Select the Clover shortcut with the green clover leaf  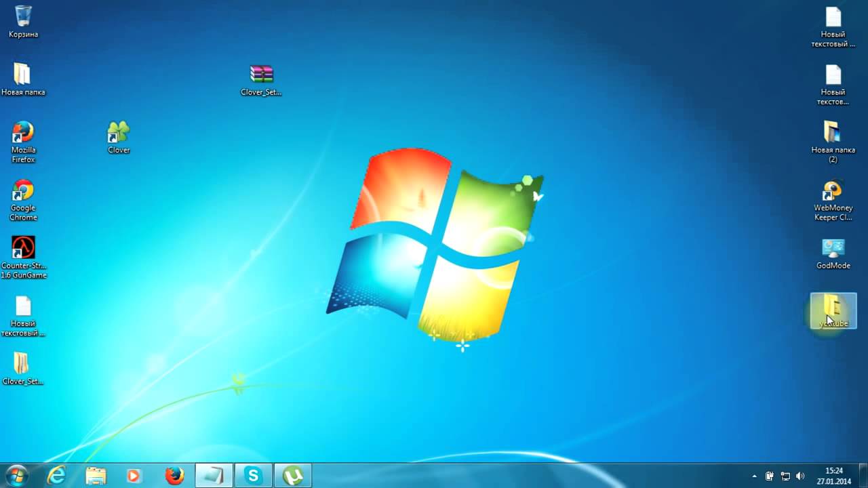(x=119, y=138)
